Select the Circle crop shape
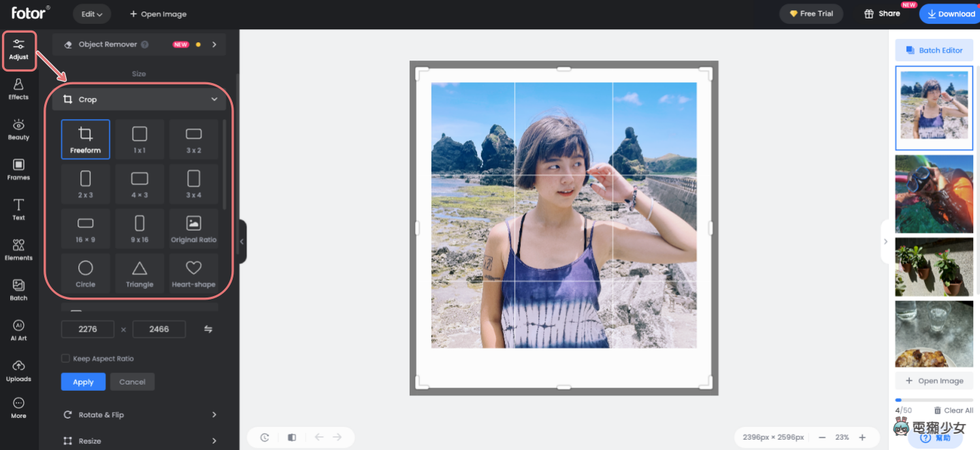 coord(85,273)
